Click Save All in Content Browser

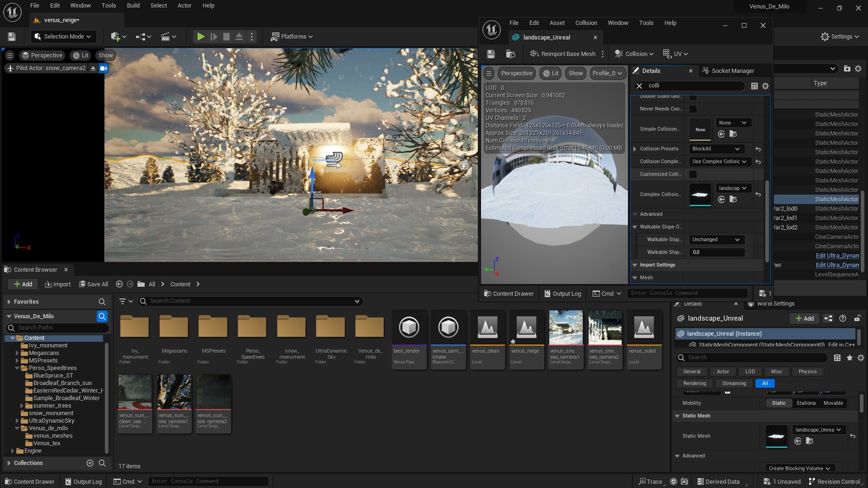coord(94,284)
